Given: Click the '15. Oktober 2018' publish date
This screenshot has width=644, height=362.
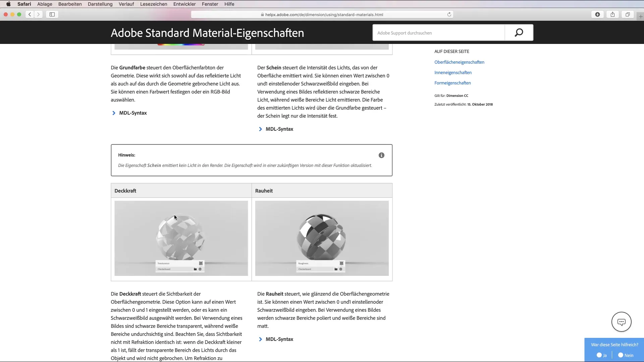Looking at the screenshot, I should pos(480,105).
